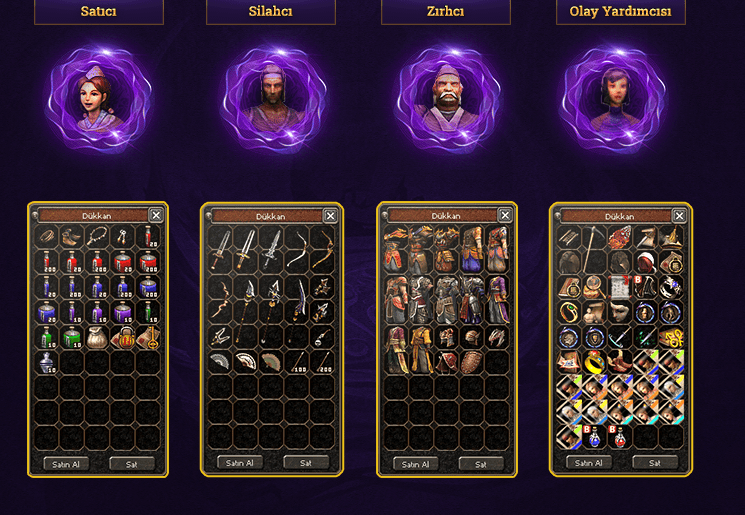Click Satın Al in Olay Yardımcısı shop
This screenshot has width=745, height=515.
pos(589,462)
